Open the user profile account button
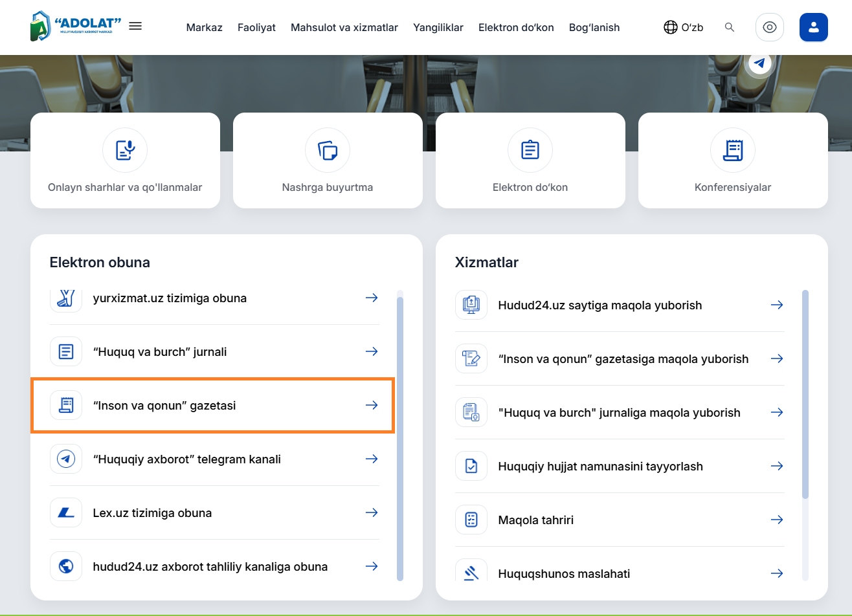The height and width of the screenshot is (616, 852). click(x=814, y=27)
